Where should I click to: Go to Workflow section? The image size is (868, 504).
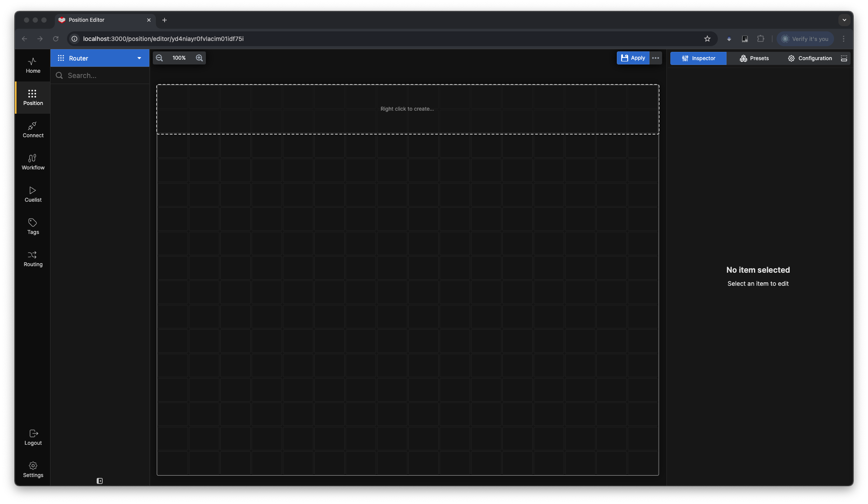pyautogui.click(x=33, y=162)
